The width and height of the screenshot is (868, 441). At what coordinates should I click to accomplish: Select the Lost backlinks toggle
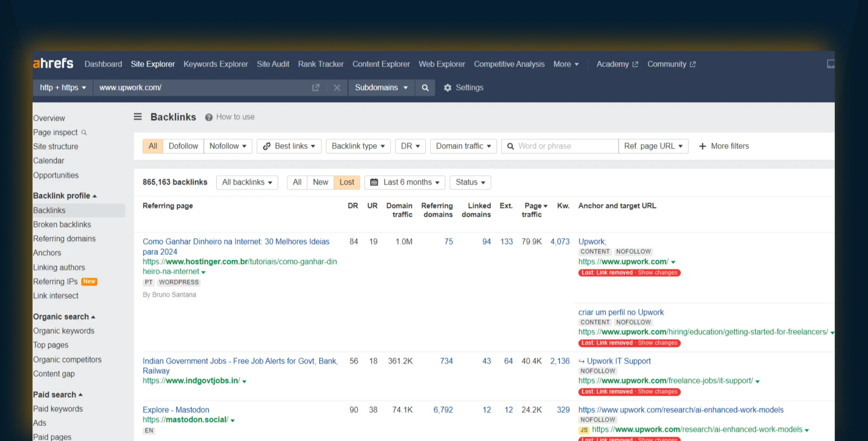coord(347,182)
